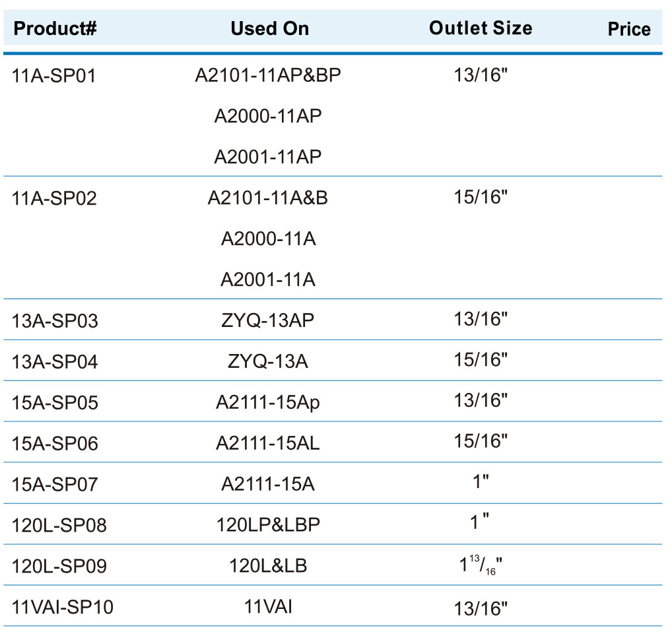This screenshot has height=638, width=672.
Task: Click the A2101-11AP&BP entry
Action: click(x=268, y=75)
